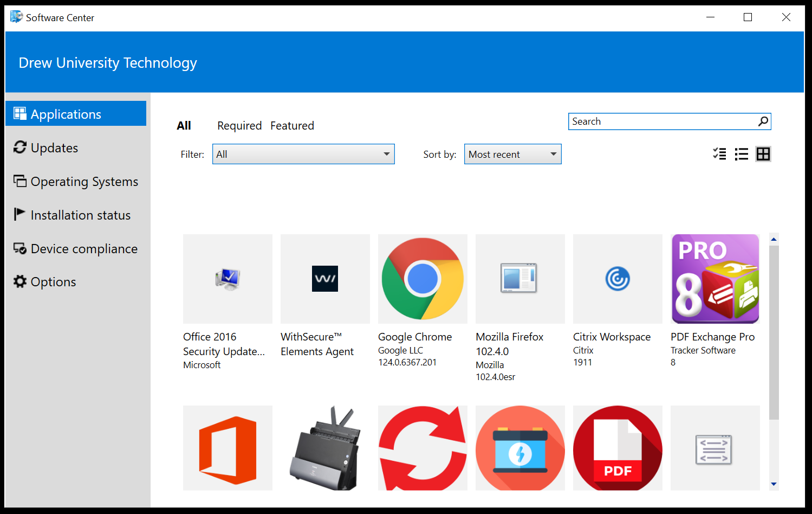
Task: Open the Citrix Workspace app icon
Action: click(x=618, y=279)
